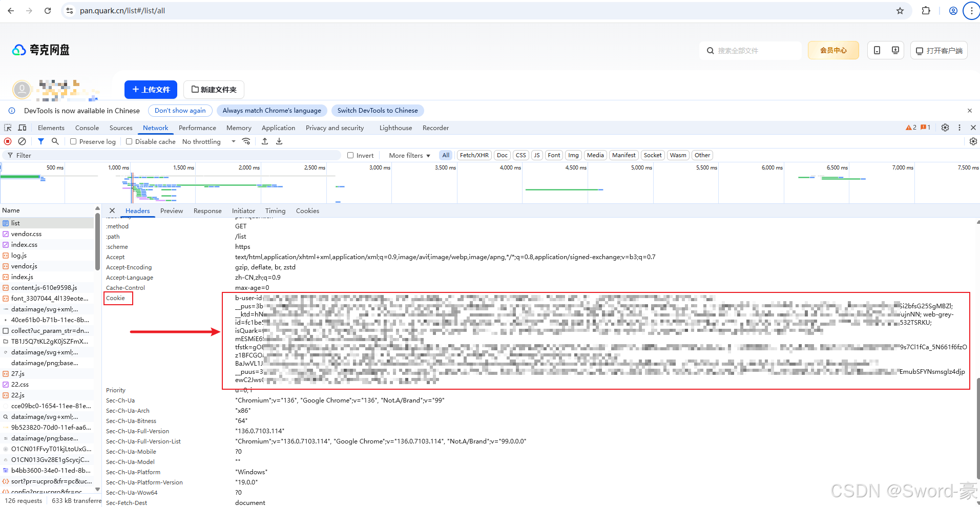The width and height of the screenshot is (980, 507).
Task: Select the All request type filter
Action: (x=446, y=155)
